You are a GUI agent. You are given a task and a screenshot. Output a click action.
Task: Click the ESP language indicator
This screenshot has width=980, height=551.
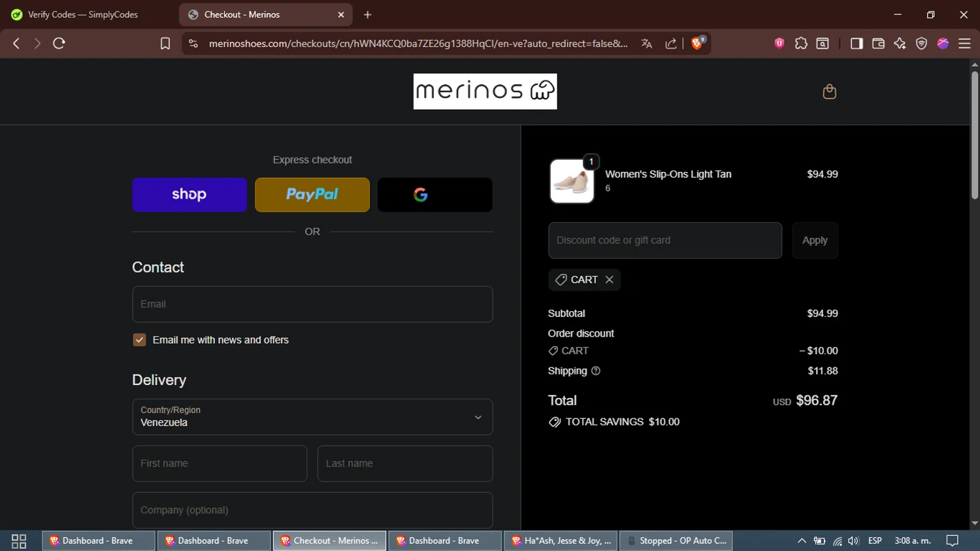click(875, 541)
